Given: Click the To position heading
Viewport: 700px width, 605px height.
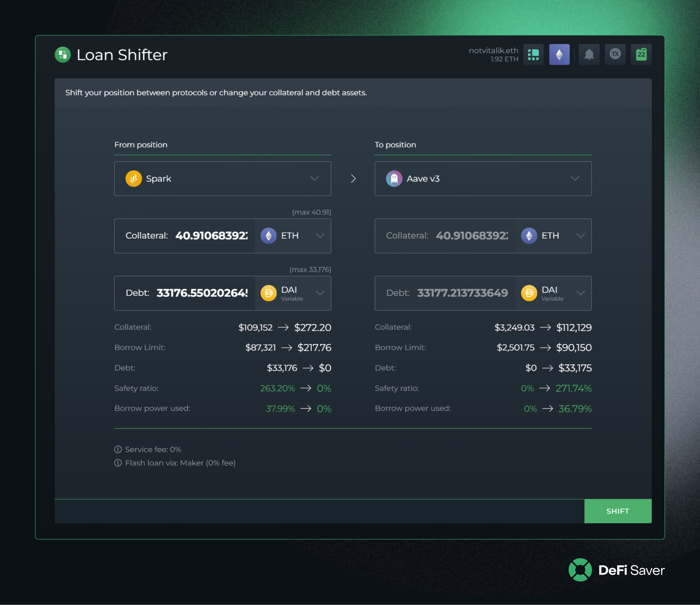Looking at the screenshot, I should pyautogui.click(x=395, y=145).
